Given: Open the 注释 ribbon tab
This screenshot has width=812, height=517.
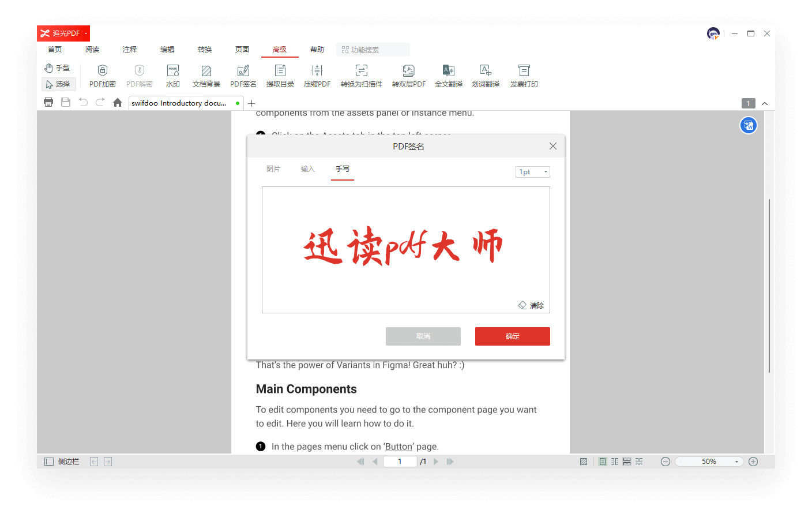Looking at the screenshot, I should (130, 50).
